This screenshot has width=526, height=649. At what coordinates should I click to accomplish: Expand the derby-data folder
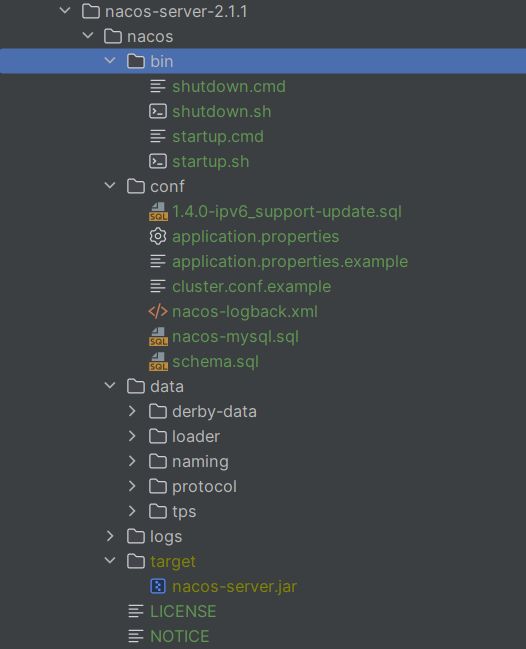click(x=132, y=411)
